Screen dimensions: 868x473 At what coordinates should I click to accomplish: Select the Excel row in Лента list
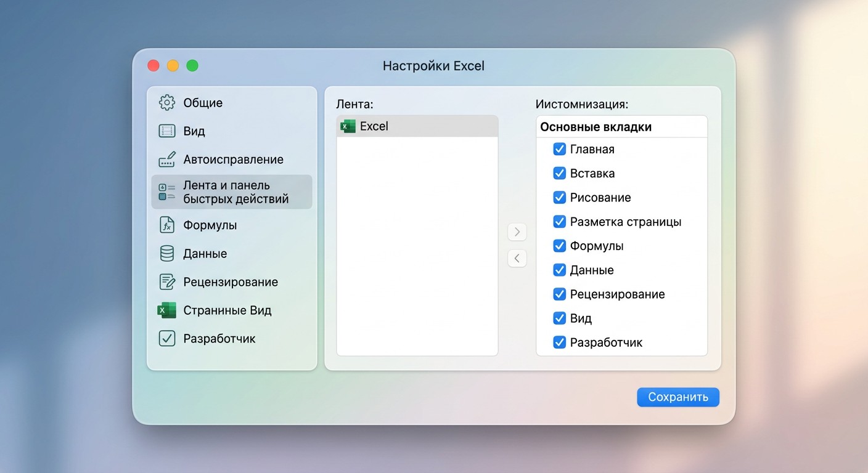(x=417, y=126)
